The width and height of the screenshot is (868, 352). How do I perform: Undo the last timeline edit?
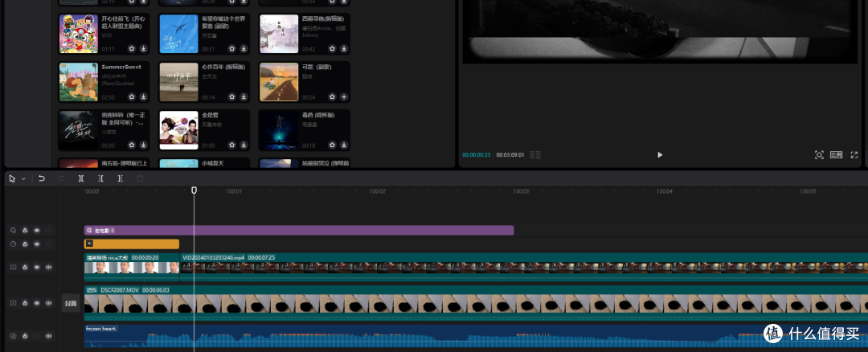(42, 178)
